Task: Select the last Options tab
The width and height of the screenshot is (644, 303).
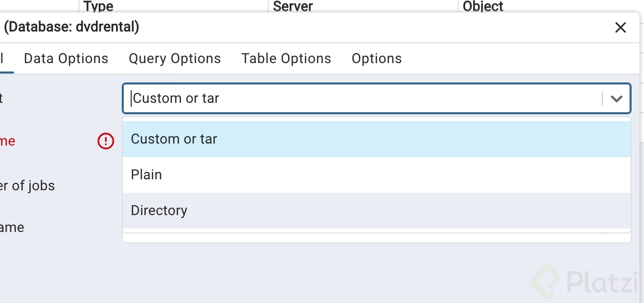Action: tap(377, 59)
